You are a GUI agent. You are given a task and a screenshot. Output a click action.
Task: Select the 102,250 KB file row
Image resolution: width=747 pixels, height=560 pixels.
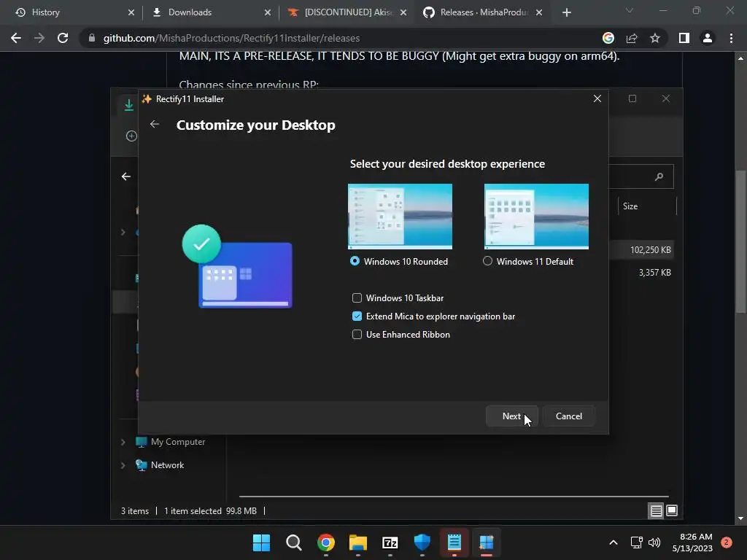coord(641,249)
